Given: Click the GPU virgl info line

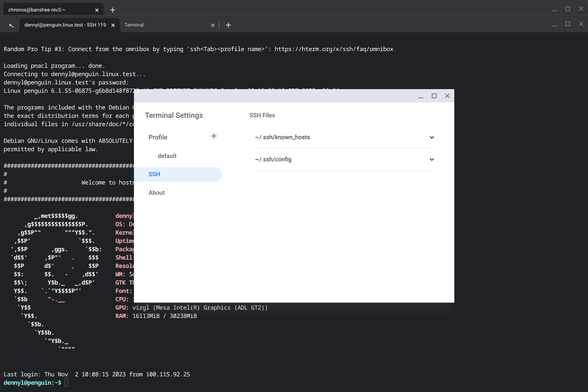Looking at the screenshot, I should pos(192,308).
